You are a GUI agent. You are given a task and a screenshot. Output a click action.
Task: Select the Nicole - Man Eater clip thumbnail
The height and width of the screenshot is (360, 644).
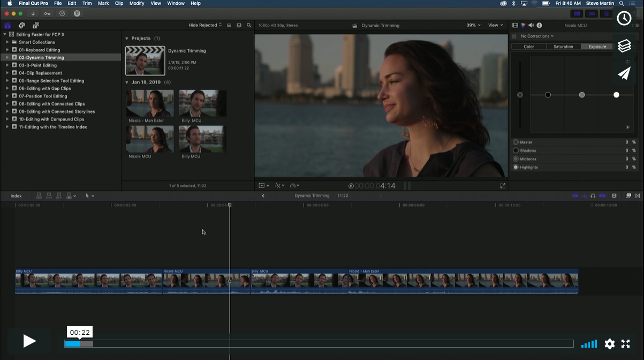tap(149, 103)
